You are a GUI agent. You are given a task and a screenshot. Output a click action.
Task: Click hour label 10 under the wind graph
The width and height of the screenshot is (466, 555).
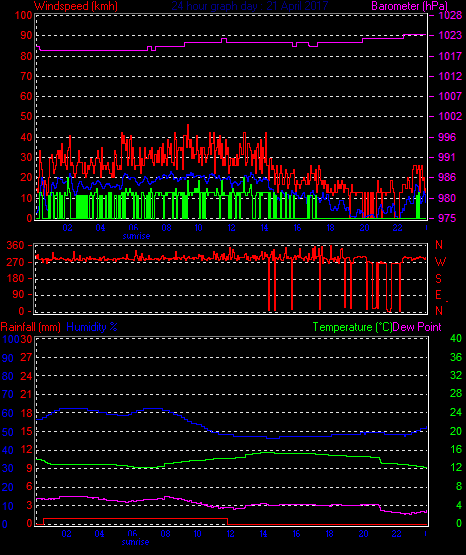[199, 228]
